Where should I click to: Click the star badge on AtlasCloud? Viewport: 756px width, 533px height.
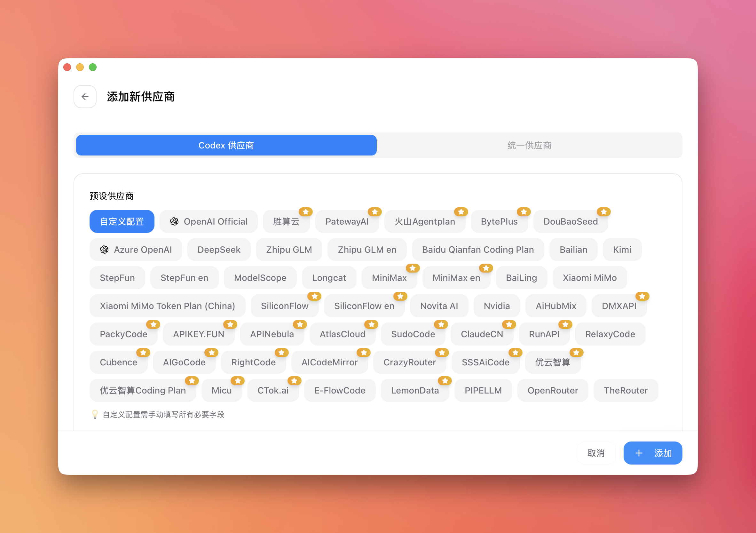(x=371, y=324)
